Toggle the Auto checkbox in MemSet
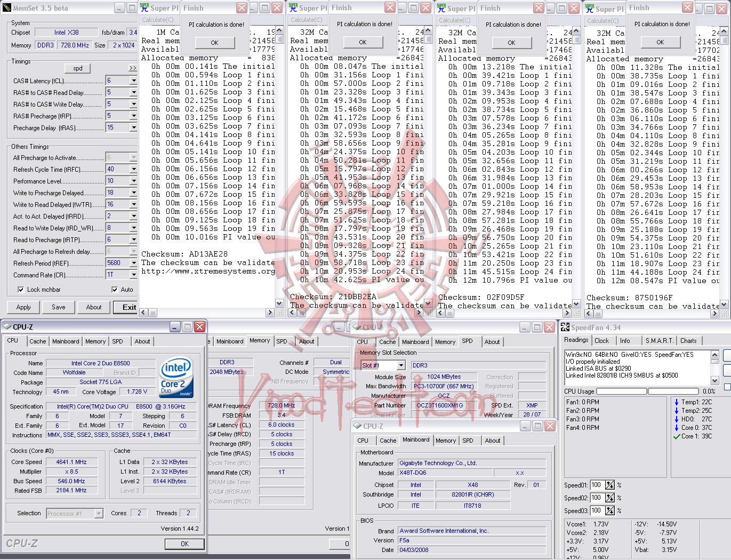The width and height of the screenshot is (731, 560). [115, 290]
